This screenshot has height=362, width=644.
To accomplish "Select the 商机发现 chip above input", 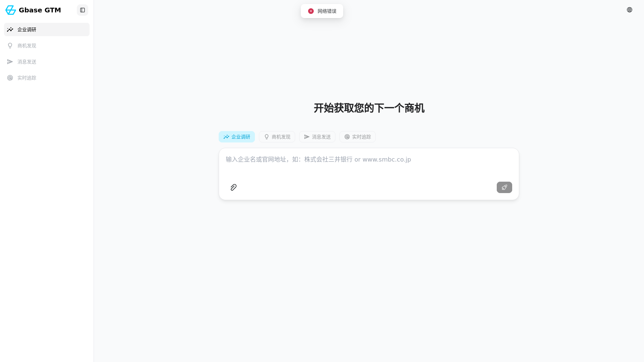I will pyautogui.click(x=277, y=137).
